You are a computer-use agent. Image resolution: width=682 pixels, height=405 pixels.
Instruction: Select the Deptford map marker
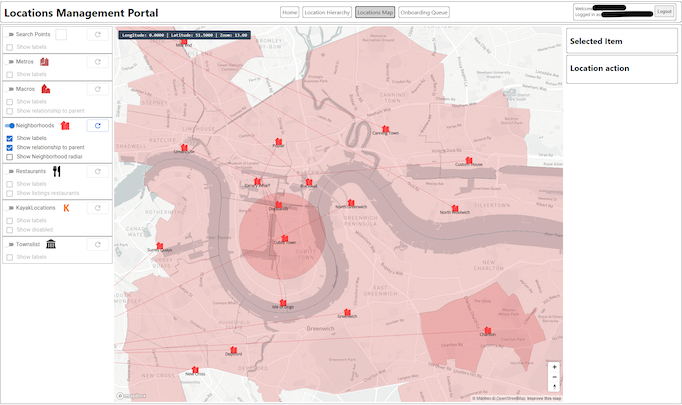pos(234,350)
